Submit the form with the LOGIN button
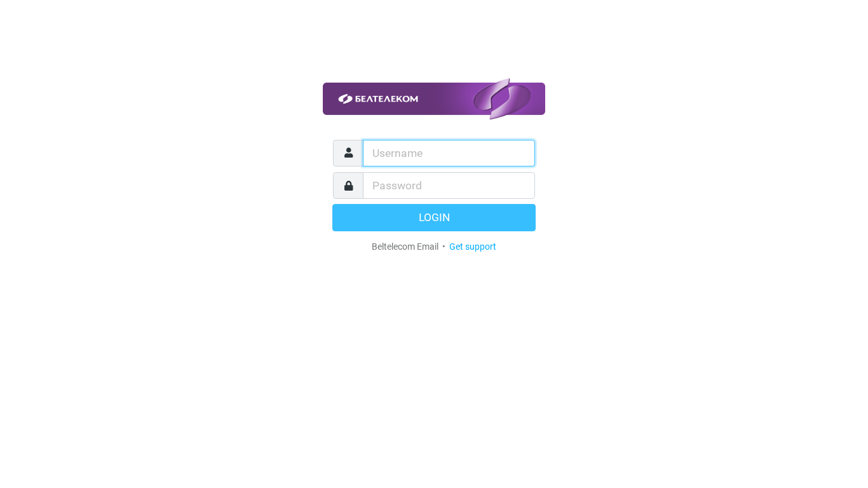The width and height of the screenshot is (868, 488). coord(434,217)
